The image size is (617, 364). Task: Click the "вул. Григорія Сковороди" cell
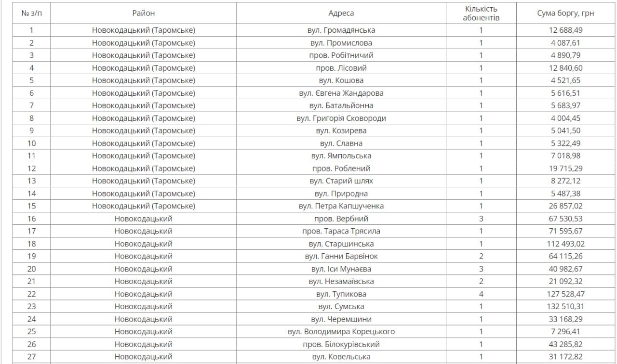click(x=341, y=118)
